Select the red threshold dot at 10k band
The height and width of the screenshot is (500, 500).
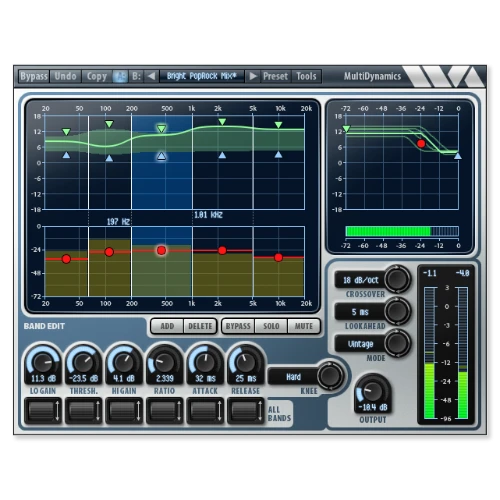pyautogui.click(x=279, y=257)
